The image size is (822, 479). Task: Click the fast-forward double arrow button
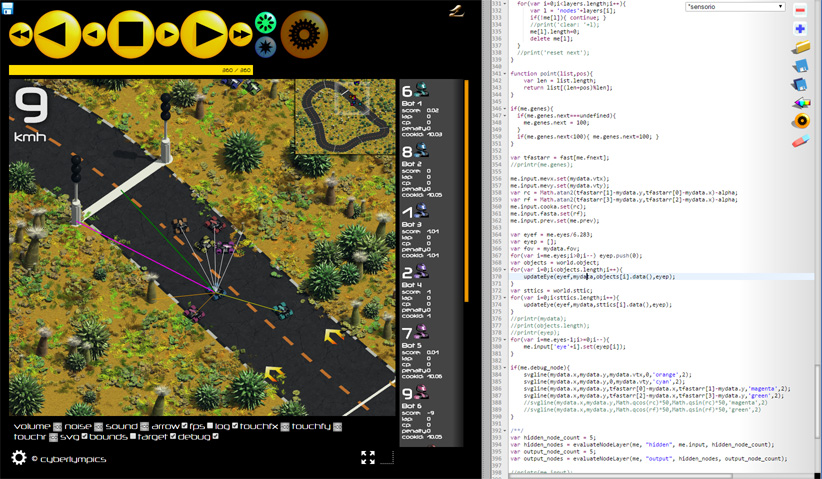click(241, 35)
